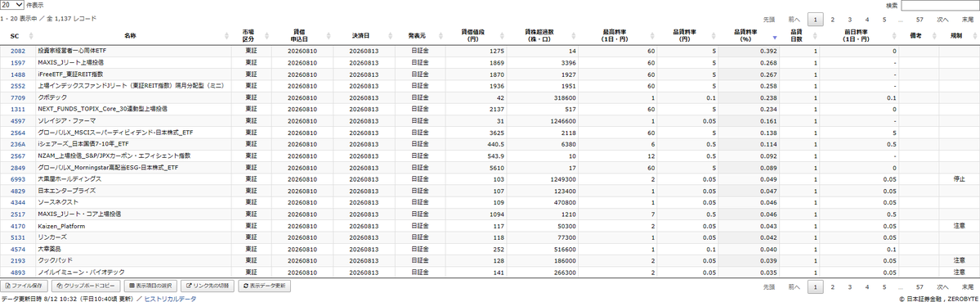Open stock code 236A link
The height and width of the screenshot is (302, 980).
point(18,144)
